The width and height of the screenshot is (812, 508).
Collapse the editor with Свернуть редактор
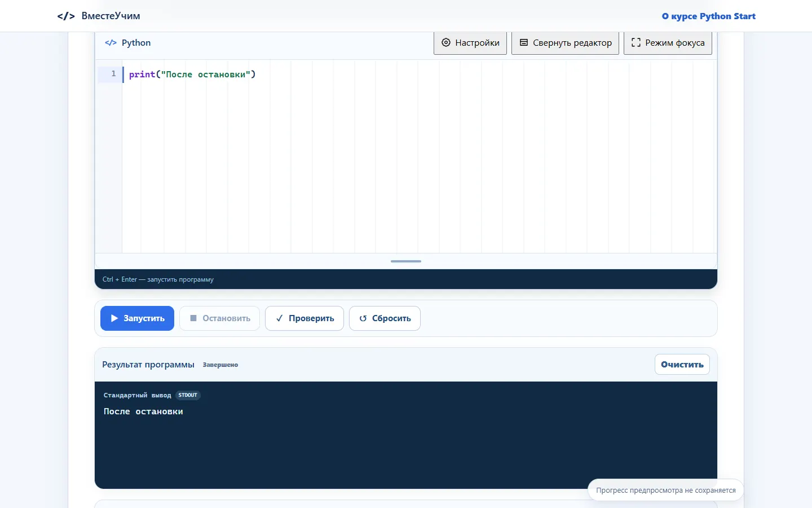[x=566, y=43]
